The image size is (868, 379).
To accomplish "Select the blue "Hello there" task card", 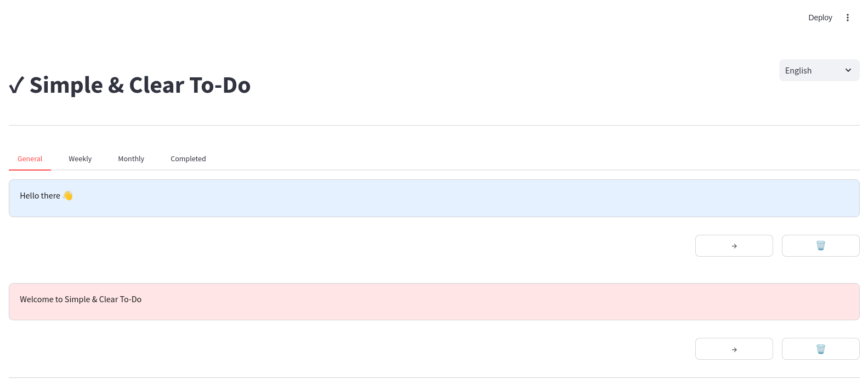I will 434,198.
